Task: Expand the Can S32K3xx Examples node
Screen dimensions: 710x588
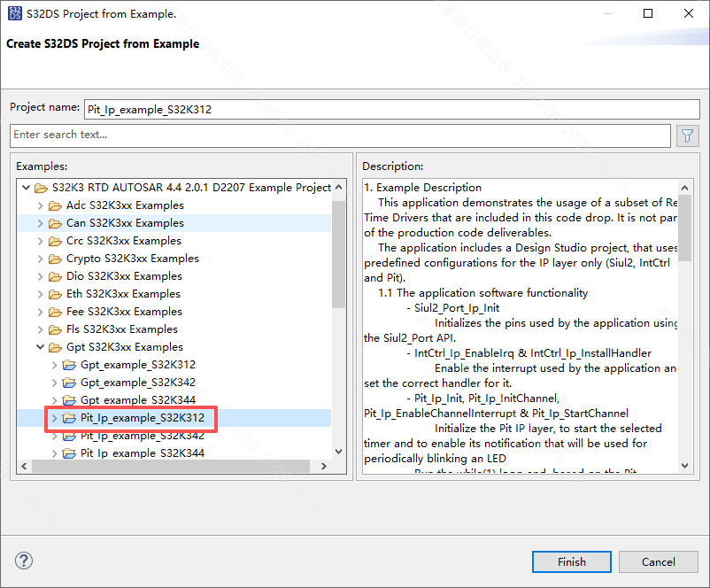Action: [41, 223]
